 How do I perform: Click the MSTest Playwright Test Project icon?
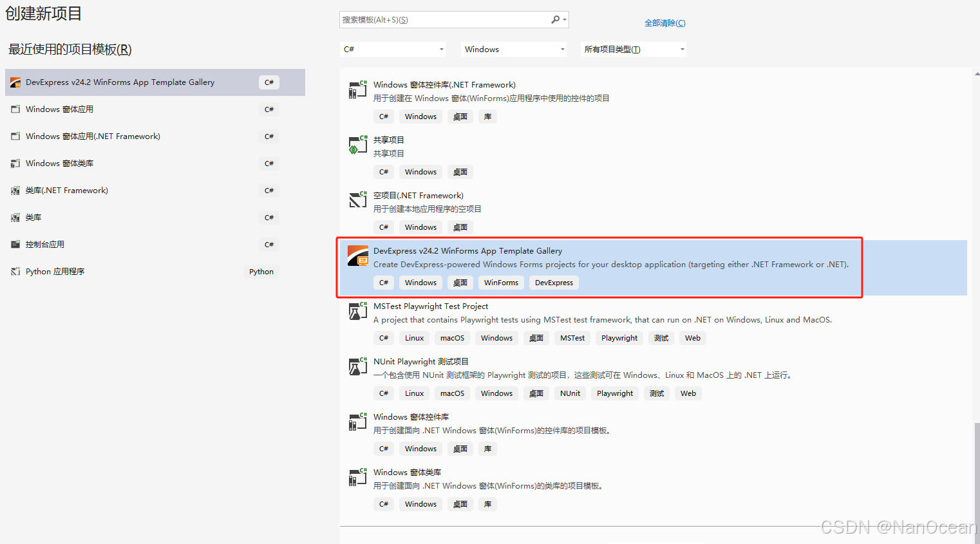tap(358, 311)
